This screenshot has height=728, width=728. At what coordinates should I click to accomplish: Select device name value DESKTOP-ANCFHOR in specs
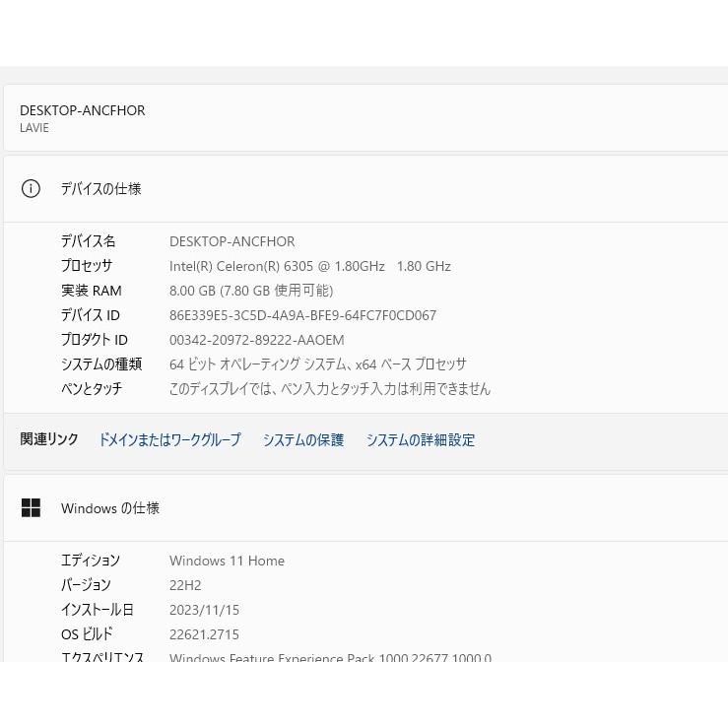(x=232, y=241)
